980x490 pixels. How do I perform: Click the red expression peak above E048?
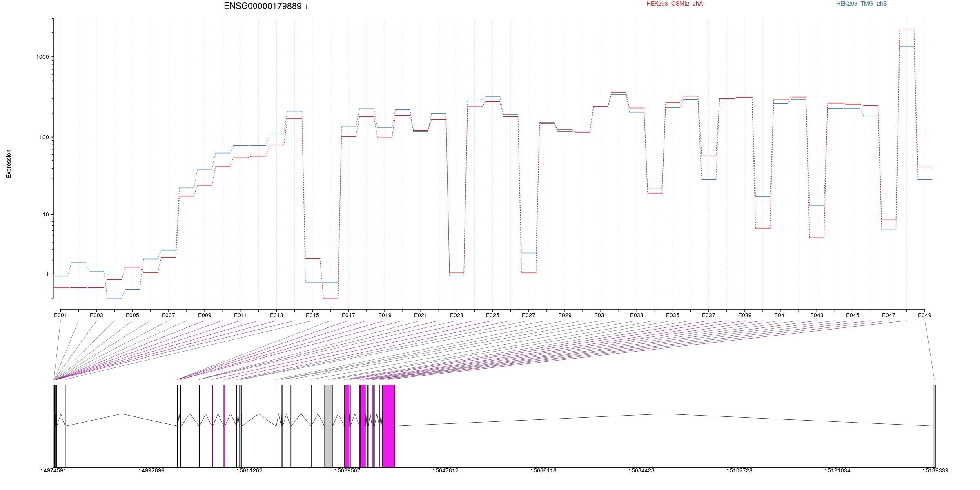[906, 29]
